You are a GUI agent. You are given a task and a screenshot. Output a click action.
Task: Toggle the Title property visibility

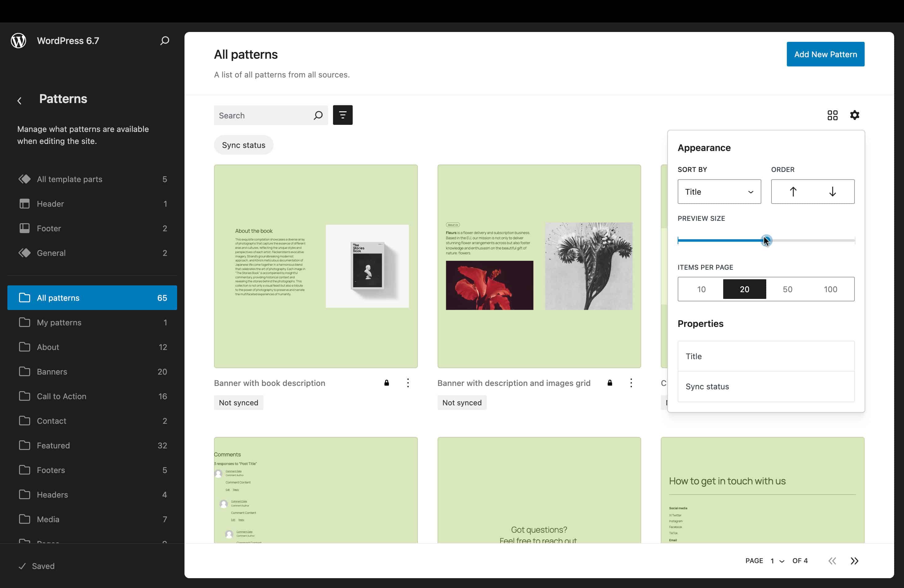pos(766,356)
